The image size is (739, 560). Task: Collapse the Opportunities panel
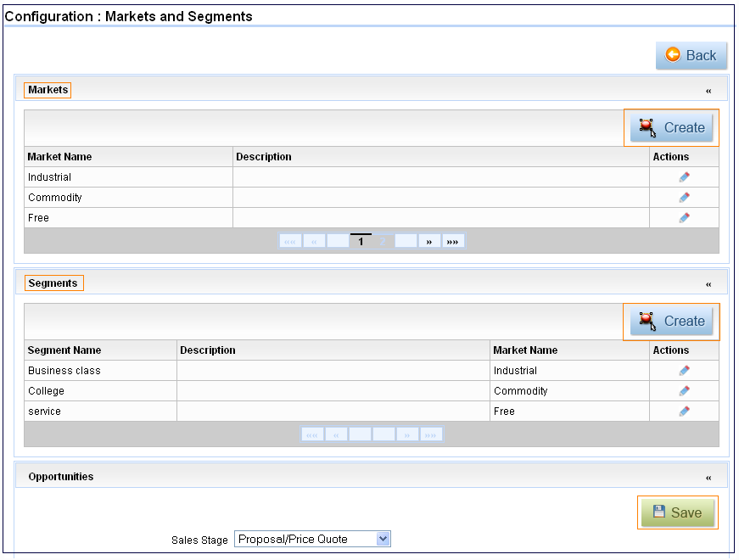[708, 478]
